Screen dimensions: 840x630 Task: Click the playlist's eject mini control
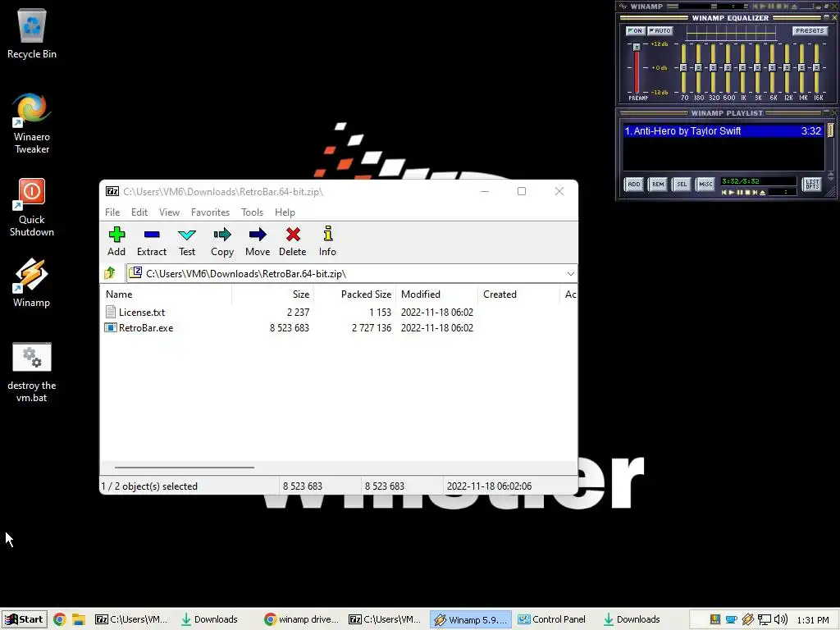pos(763,192)
